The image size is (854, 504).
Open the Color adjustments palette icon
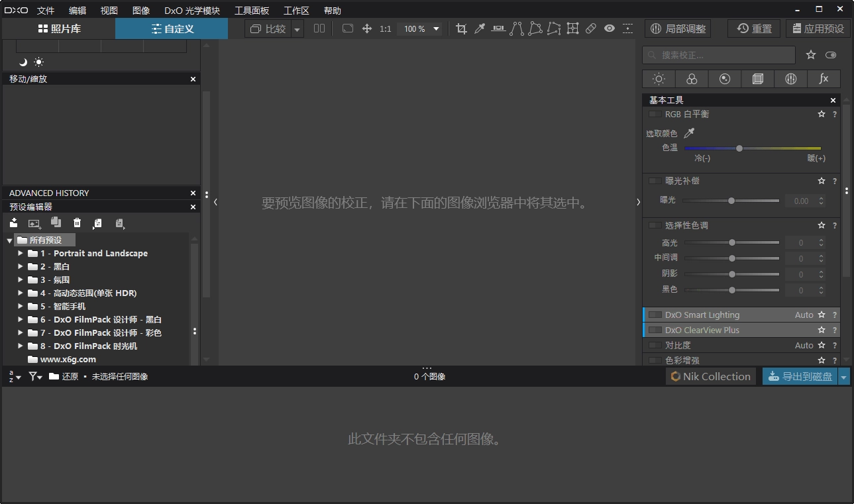[x=692, y=79]
